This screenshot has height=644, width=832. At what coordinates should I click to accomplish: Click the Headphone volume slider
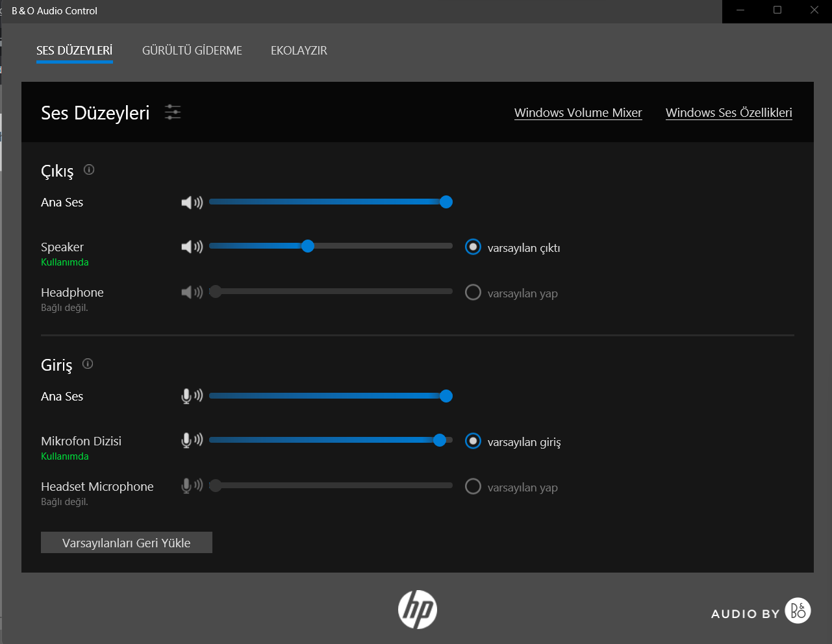pyautogui.click(x=331, y=291)
